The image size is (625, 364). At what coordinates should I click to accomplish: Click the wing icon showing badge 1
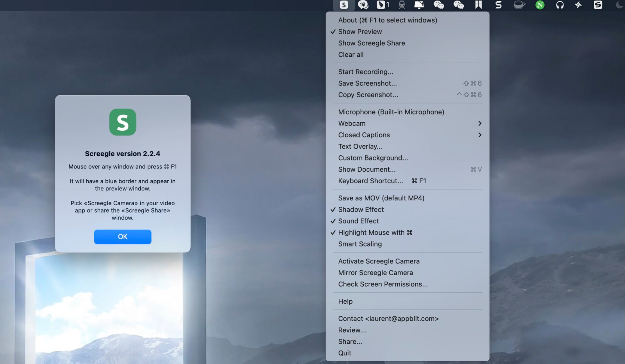pos(383,5)
